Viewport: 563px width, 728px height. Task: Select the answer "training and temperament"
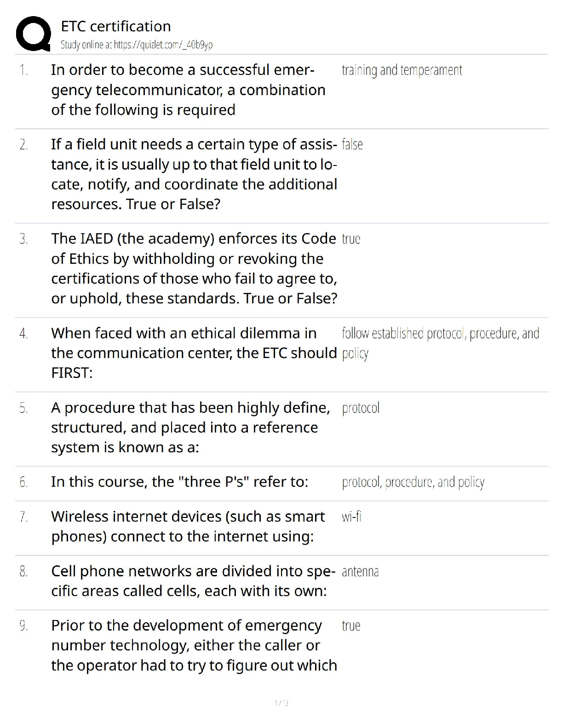402,70
